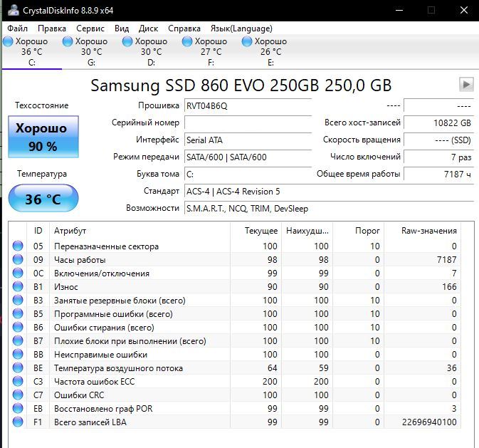Click the status orb for Износ attribute B1
Screen dimensions: 479x448
pos(18,286)
